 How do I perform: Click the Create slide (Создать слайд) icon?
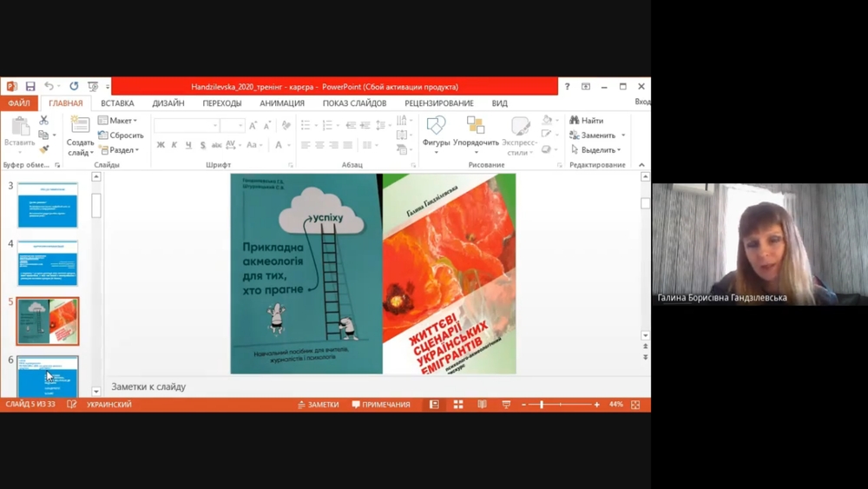tap(80, 126)
